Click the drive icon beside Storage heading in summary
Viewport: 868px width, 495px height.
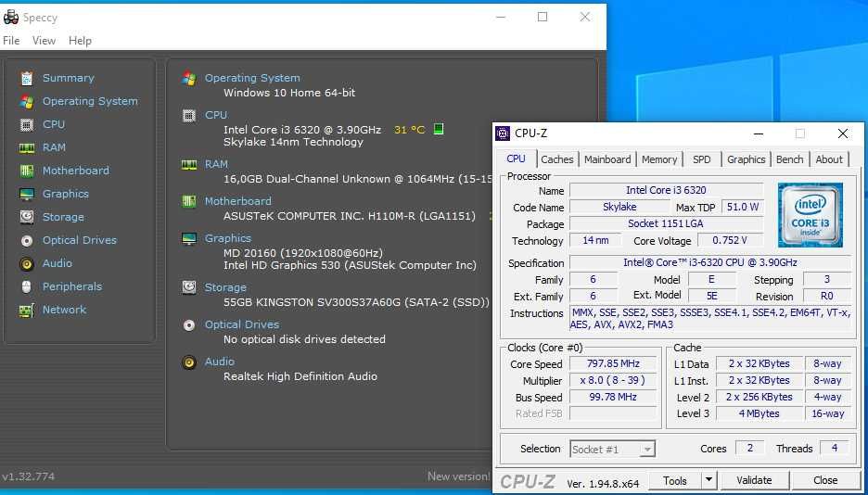189,287
